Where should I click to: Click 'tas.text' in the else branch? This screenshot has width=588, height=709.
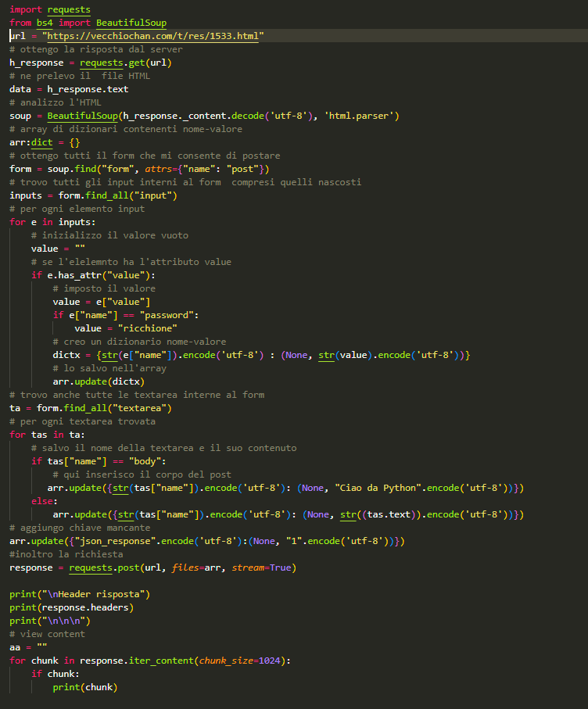point(389,514)
